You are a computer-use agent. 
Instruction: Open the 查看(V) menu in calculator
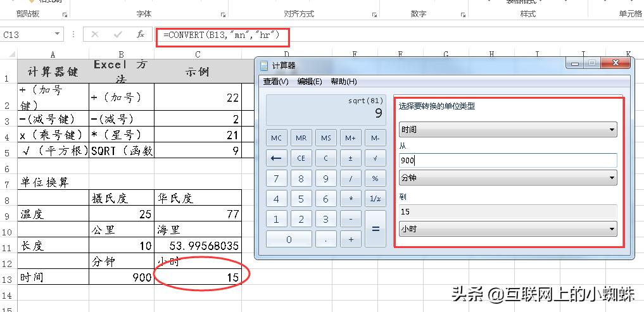pos(275,82)
